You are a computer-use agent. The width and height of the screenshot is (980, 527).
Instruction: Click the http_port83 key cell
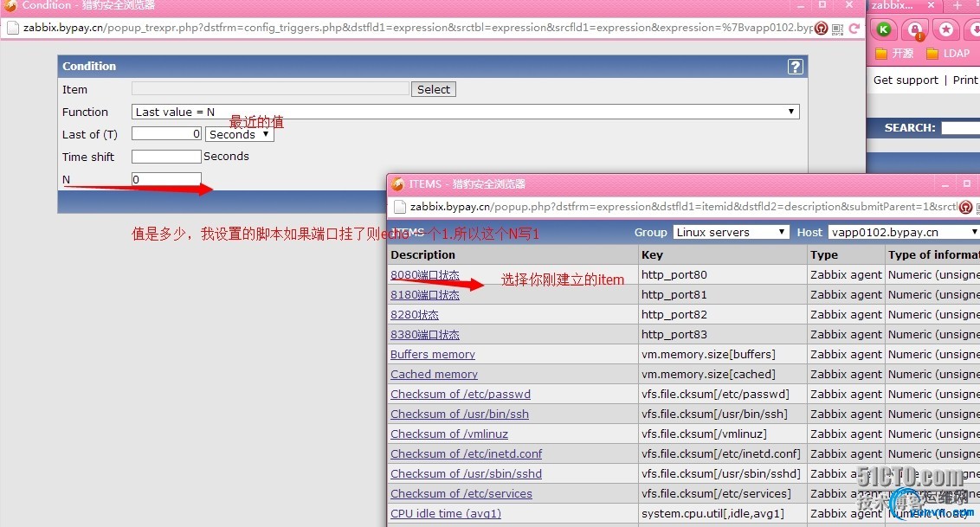(x=723, y=335)
